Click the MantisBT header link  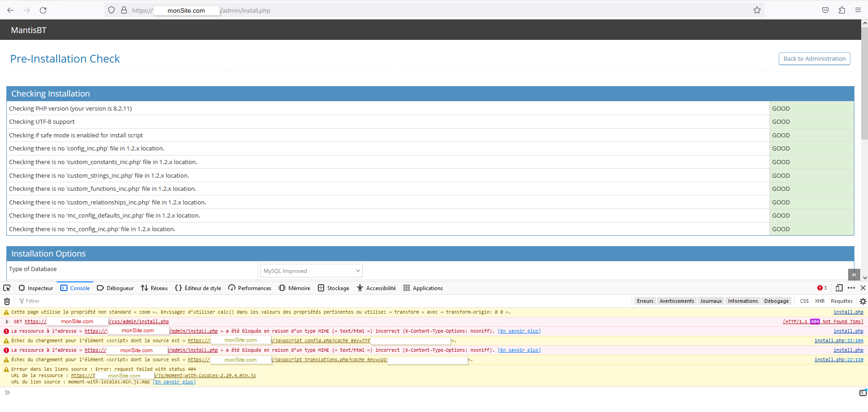[29, 30]
